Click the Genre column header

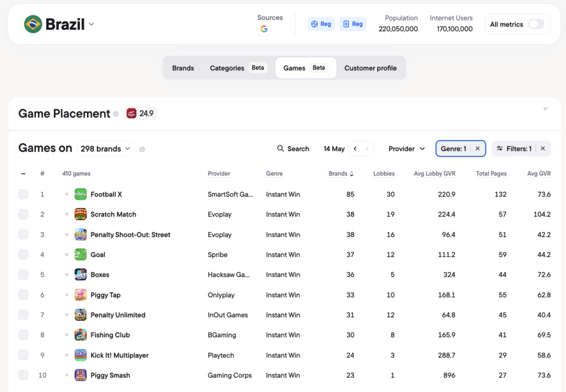(x=274, y=174)
